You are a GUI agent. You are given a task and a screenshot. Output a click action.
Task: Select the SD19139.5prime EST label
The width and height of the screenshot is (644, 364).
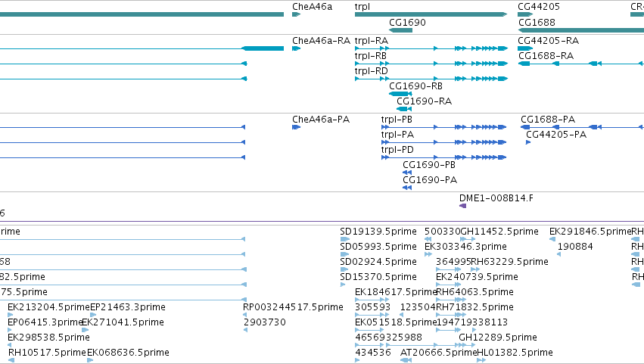(x=378, y=232)
